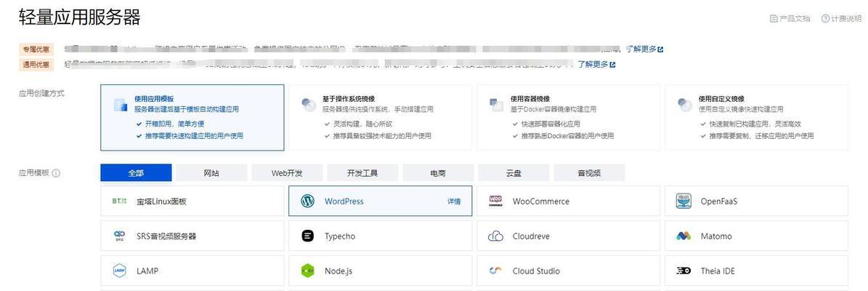Click the Typecho logo icon

pos(307,236)
